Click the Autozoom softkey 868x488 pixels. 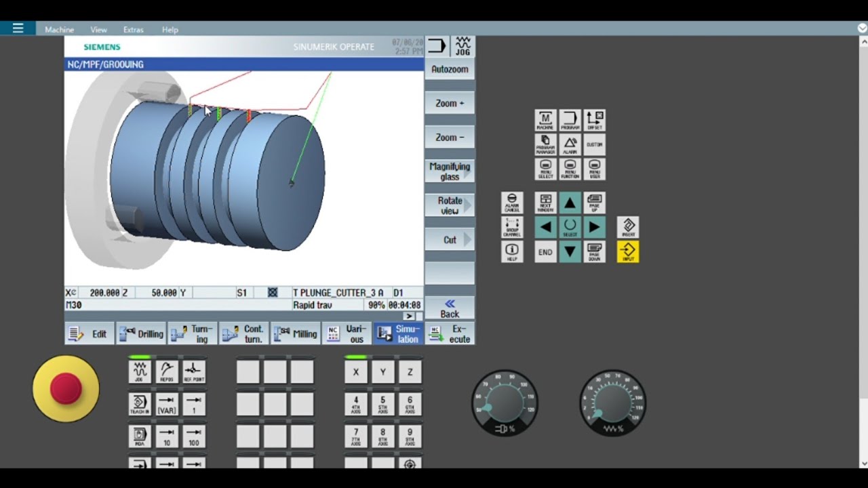click(x=450, y=69)
